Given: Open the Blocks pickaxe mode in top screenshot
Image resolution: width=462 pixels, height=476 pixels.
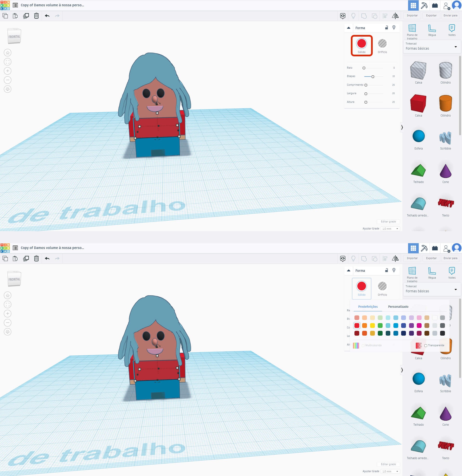Looking at the screenshot, I should (x=424, y=5).
